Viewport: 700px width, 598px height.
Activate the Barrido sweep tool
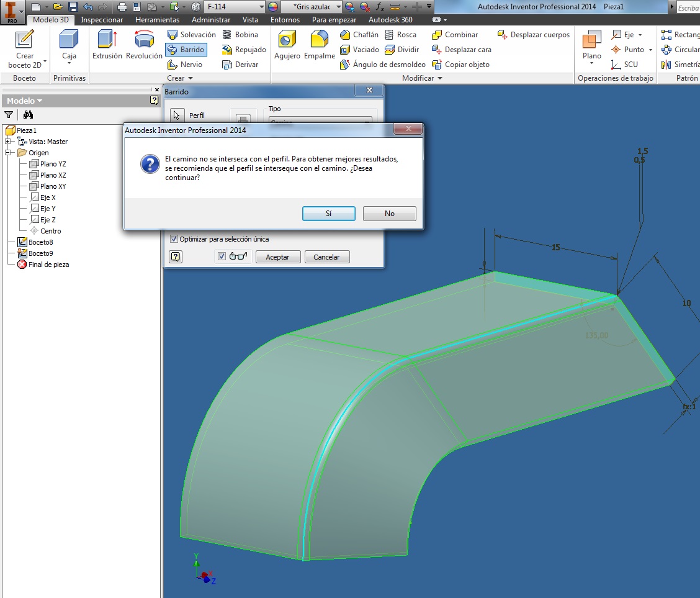click(x=186, y=50)
